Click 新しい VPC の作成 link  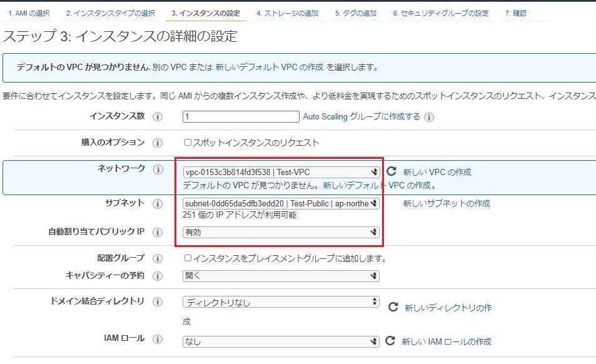coord(437,172)
